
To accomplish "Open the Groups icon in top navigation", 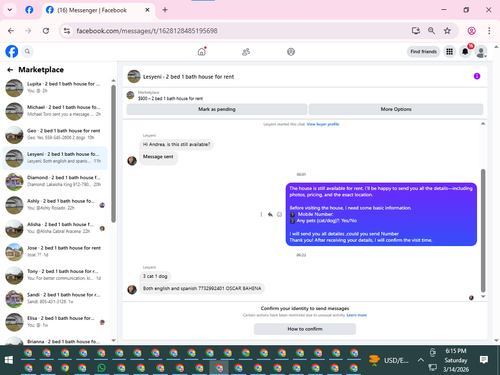I will point(291,52).
